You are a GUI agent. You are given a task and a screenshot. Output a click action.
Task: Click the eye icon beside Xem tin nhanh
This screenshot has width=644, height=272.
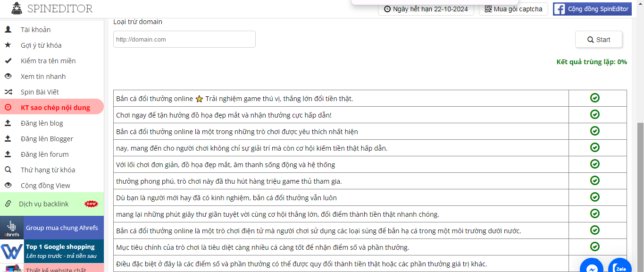8,76
